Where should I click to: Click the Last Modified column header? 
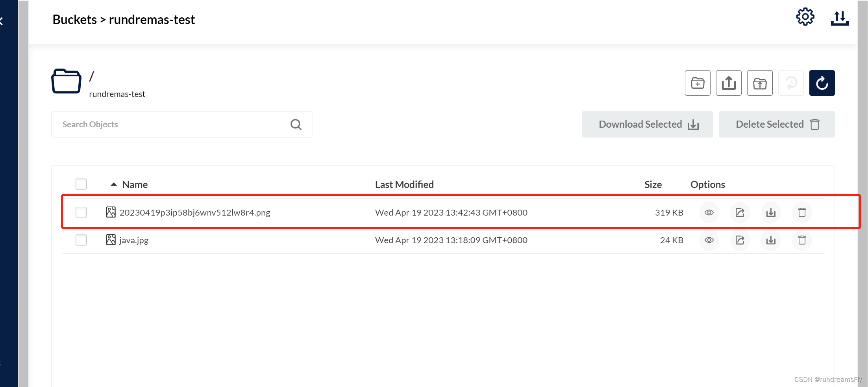(x=404, y=184)
